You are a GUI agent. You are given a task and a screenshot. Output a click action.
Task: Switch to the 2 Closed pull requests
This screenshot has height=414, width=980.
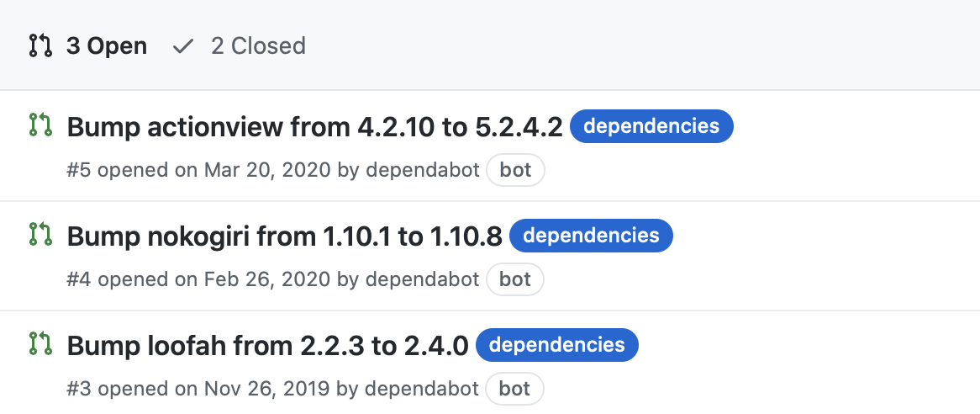point(257,45)
